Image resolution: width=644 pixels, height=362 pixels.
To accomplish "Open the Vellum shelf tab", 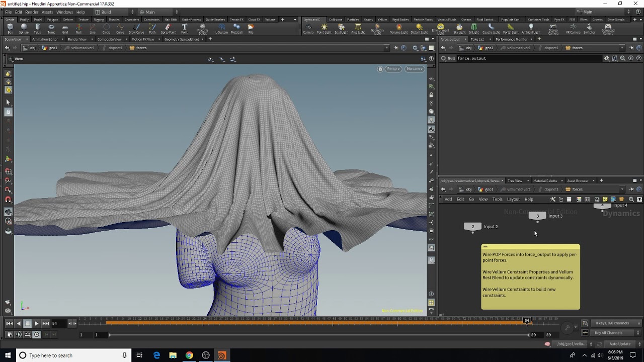I will 382,20.
